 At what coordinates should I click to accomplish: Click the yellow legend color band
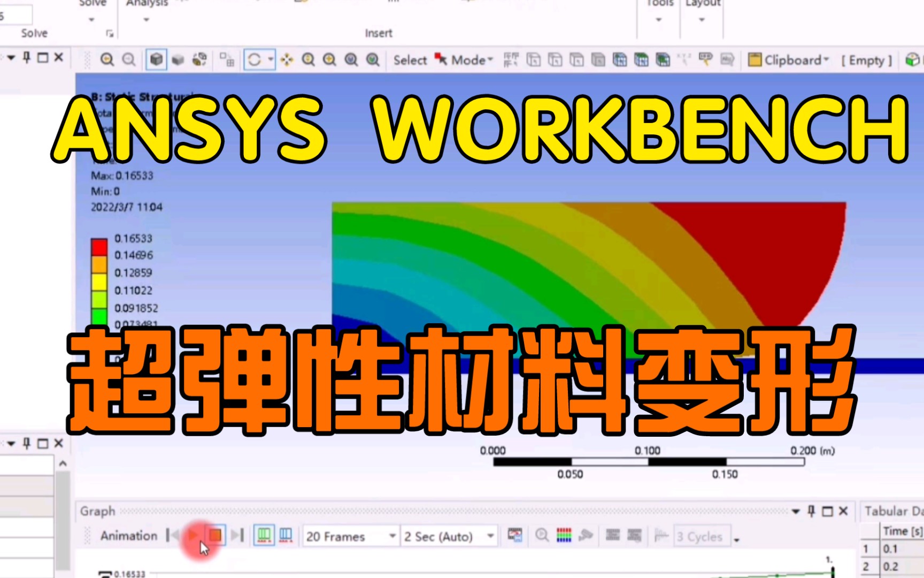99,282
